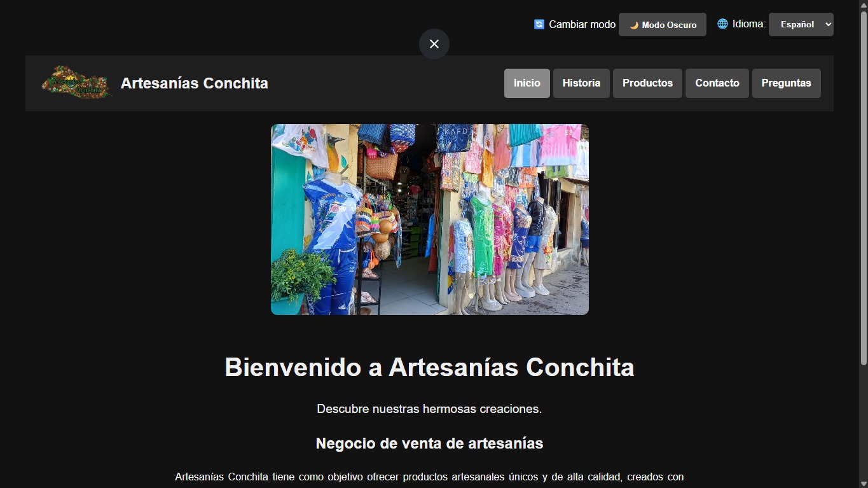Click the scrollbar up arrow
The height and width of the screenshot is (488, 868).
tap(863, 5)
